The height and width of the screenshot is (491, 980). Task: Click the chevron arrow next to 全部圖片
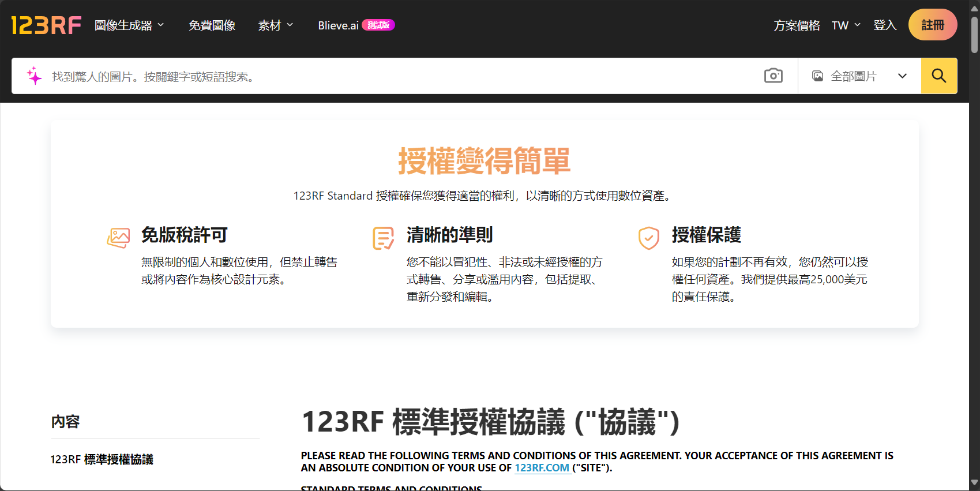[902, 76]
